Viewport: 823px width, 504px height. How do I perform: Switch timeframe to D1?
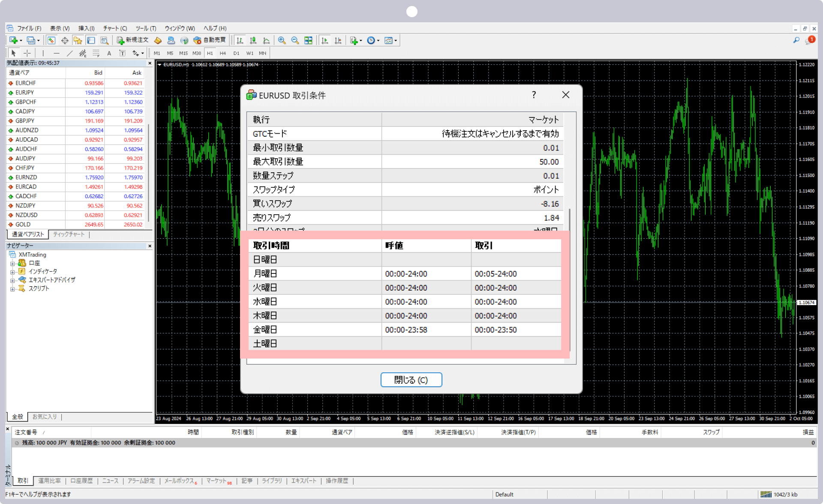point(236,53)
